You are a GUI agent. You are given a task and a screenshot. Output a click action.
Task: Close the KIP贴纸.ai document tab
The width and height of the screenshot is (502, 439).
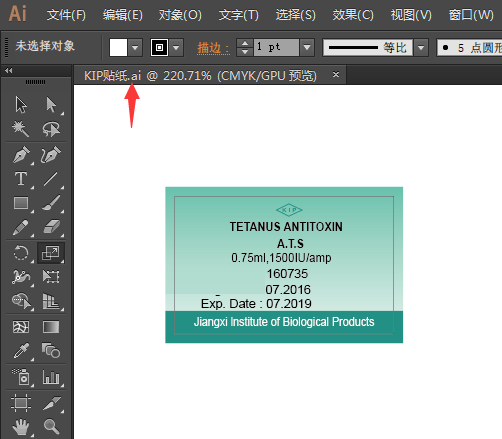336,74
